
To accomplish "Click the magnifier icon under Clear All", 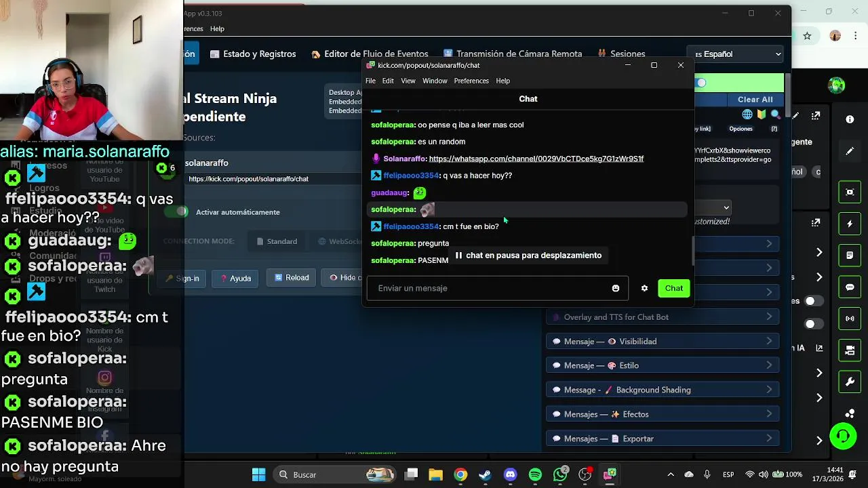I will pos(775,115).
